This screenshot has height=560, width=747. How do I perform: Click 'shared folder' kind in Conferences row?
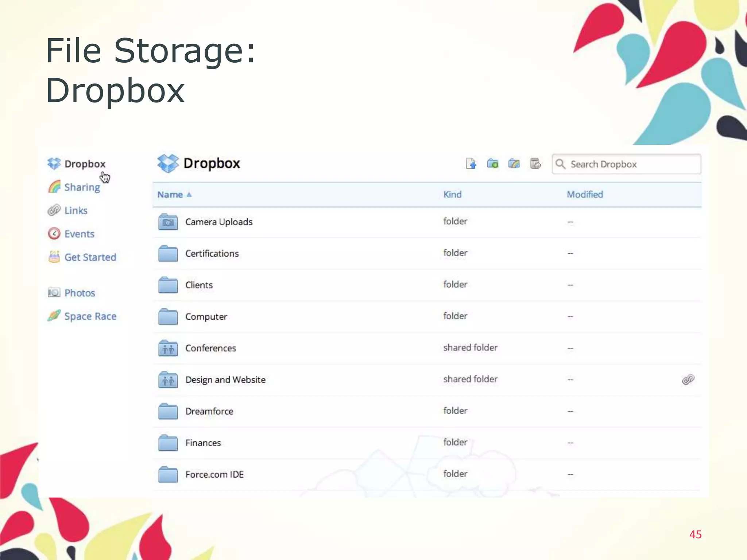click(x=470, y=347)
